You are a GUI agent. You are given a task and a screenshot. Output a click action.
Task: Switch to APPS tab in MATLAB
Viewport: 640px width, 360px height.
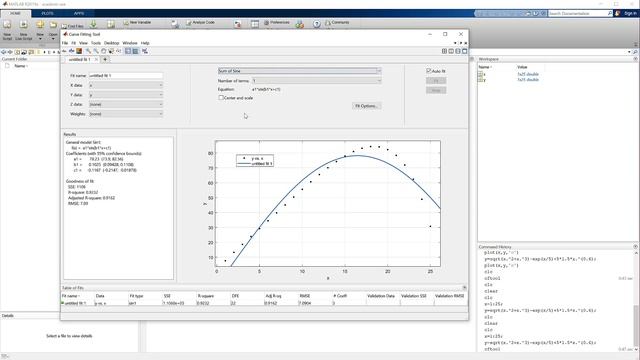point(79,13)
